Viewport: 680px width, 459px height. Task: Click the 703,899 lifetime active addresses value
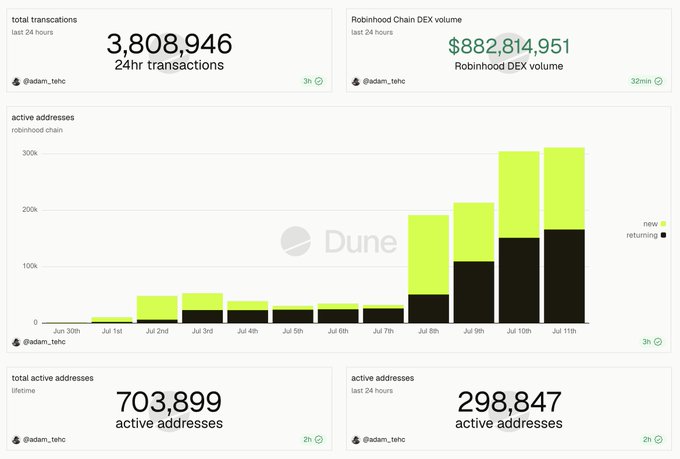169,402
